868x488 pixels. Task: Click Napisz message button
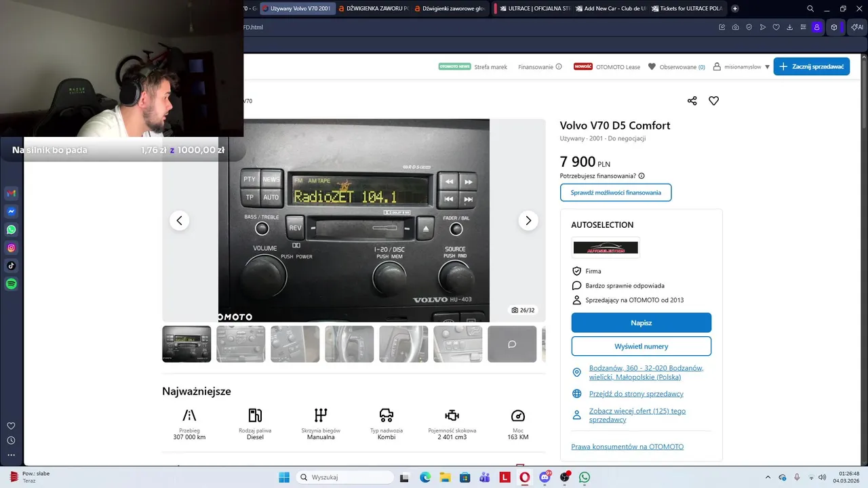click(x=641, y=323)
